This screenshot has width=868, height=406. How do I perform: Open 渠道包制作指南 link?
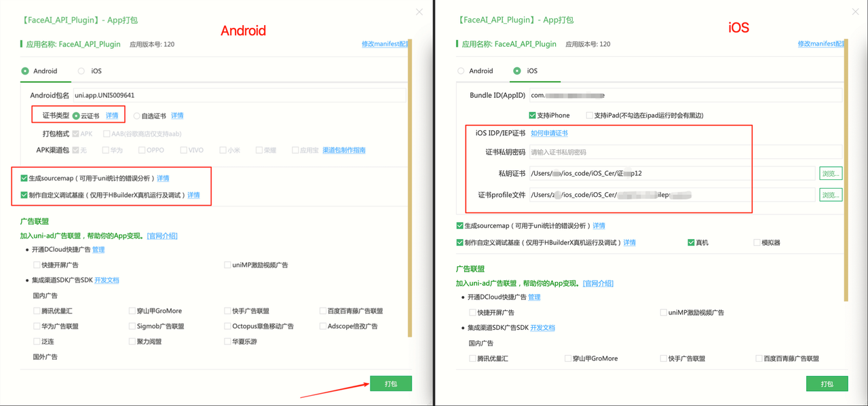344,150
